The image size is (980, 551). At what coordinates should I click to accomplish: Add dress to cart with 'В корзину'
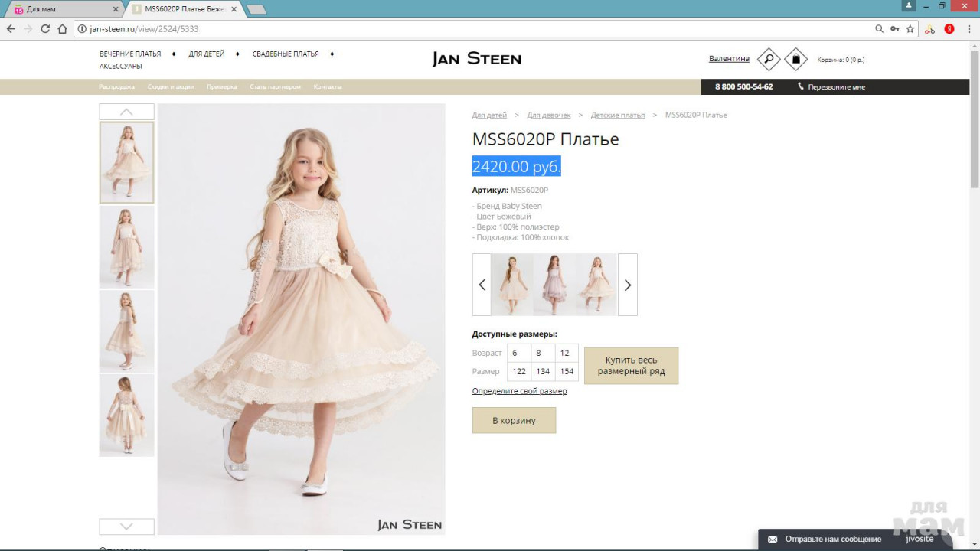pos(514,420)
